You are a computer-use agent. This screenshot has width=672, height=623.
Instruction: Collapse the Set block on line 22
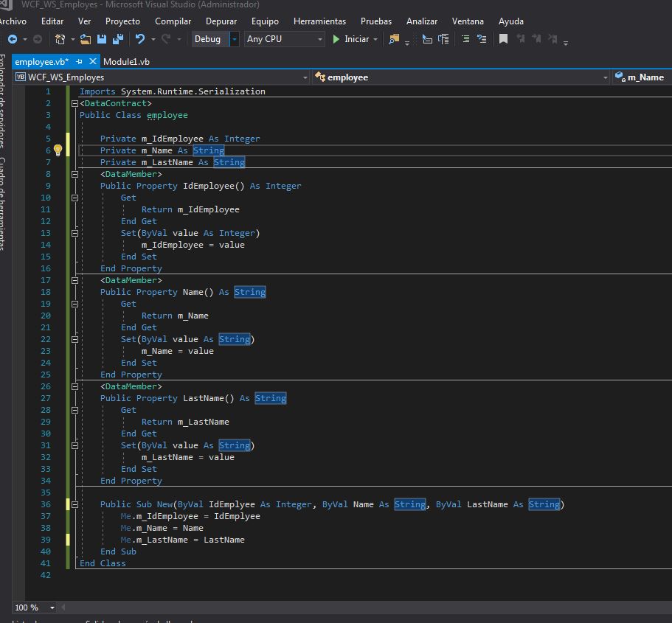click(x=75, y=339)
